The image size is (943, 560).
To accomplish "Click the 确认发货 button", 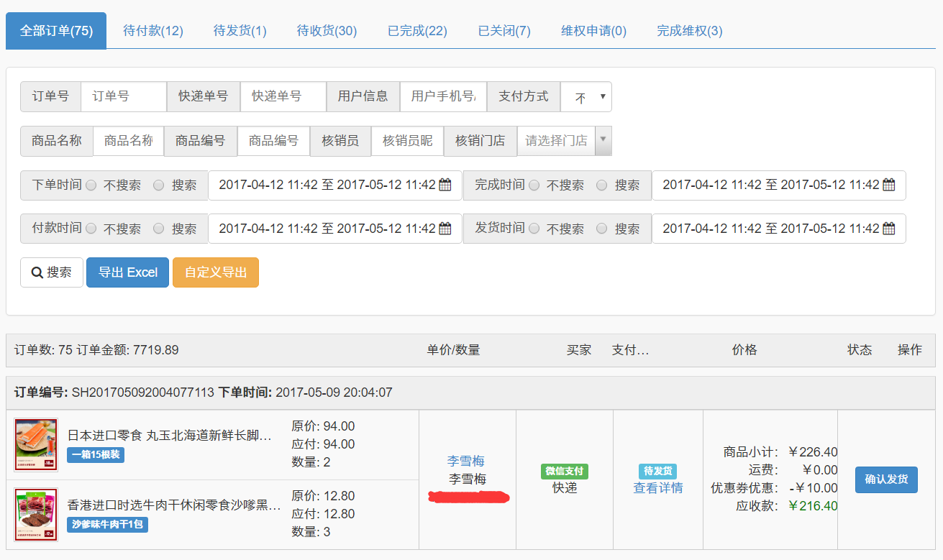I will (x=886, y=479).
